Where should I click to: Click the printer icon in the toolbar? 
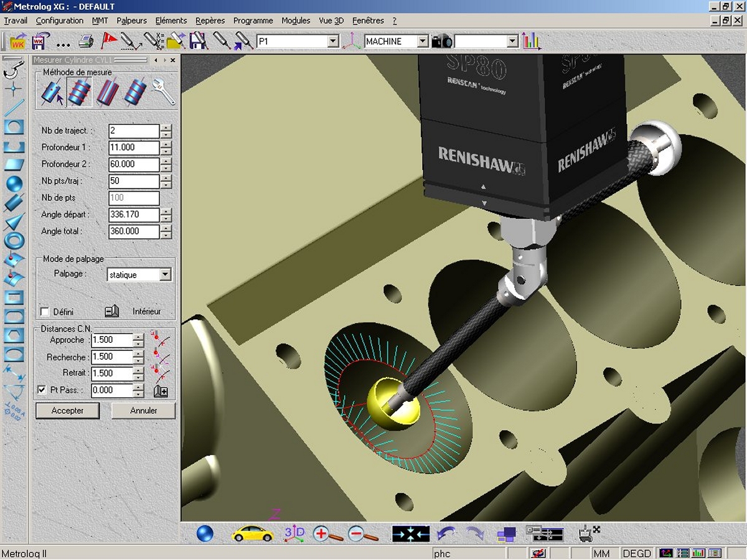point(85,42)
